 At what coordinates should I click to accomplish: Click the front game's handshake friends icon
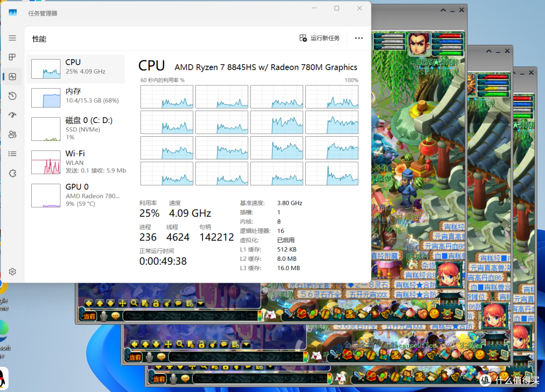click(422, 314)
